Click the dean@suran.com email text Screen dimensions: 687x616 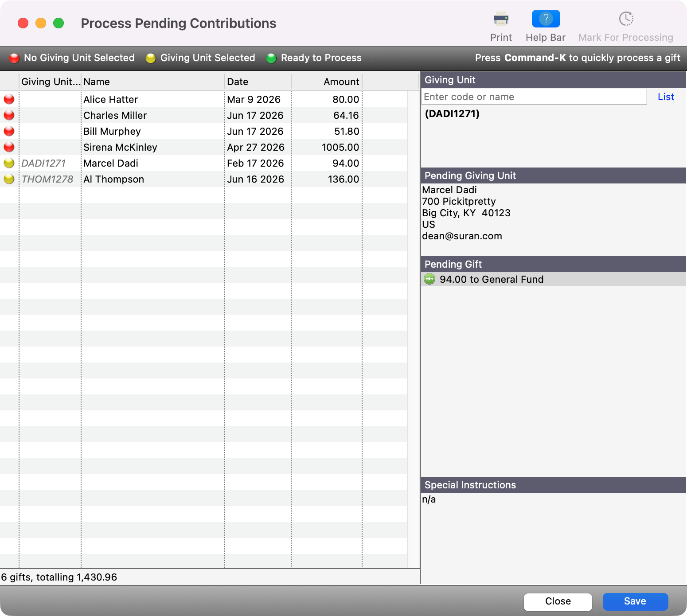coord(462,236)
